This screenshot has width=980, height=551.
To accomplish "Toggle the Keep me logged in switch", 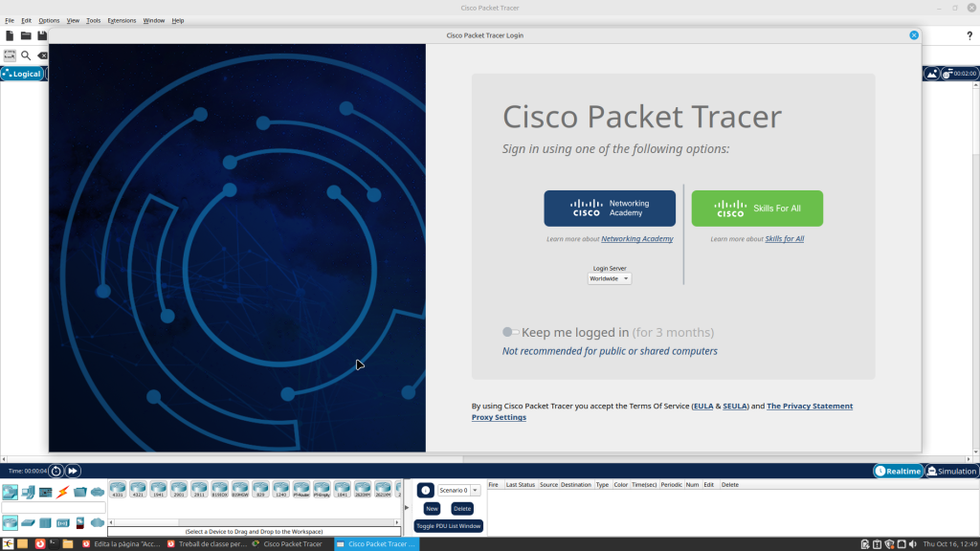I will pyautogui.click(x=511, y=332).
